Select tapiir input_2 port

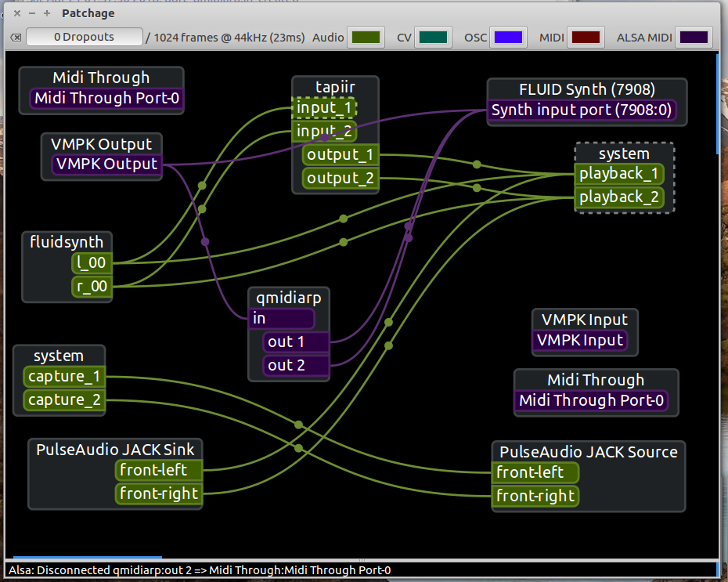tap(324, 132)
